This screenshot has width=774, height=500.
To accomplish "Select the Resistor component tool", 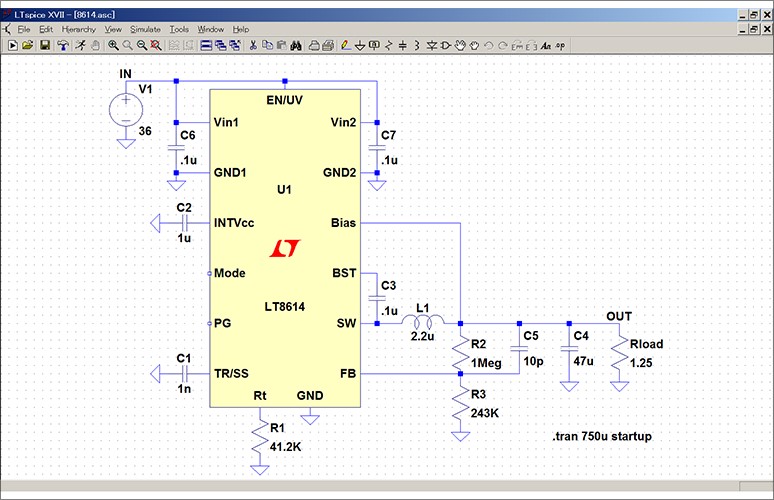I will coord(388,45).
